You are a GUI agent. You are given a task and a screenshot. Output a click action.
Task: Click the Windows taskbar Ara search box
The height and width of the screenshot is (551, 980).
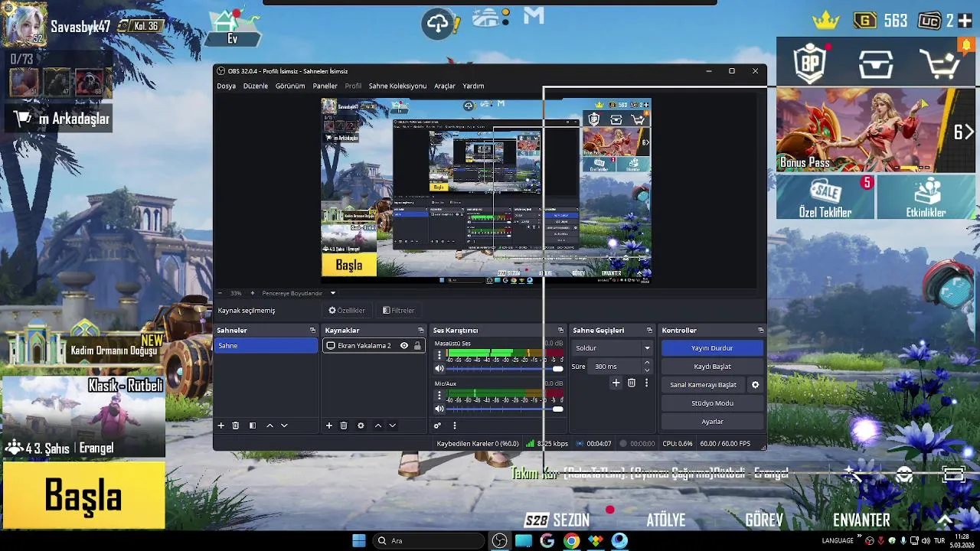429,541
